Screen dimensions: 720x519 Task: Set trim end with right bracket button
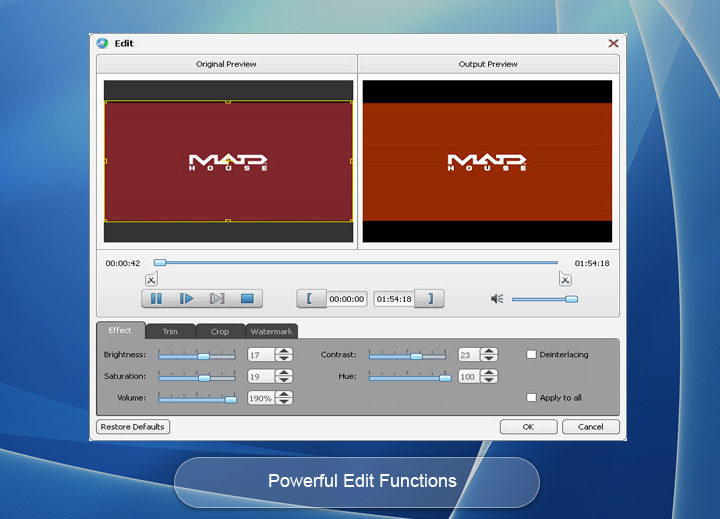(x=429, y=299)
